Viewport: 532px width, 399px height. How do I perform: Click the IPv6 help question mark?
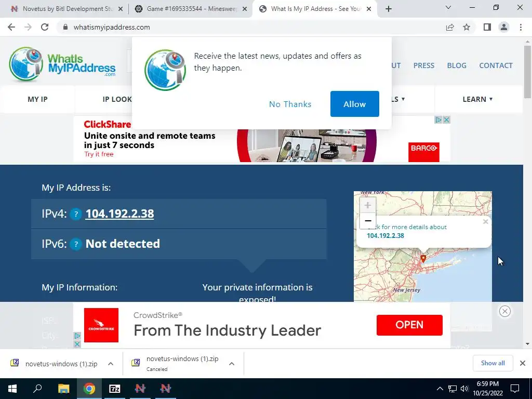click(x=76, y=244)
